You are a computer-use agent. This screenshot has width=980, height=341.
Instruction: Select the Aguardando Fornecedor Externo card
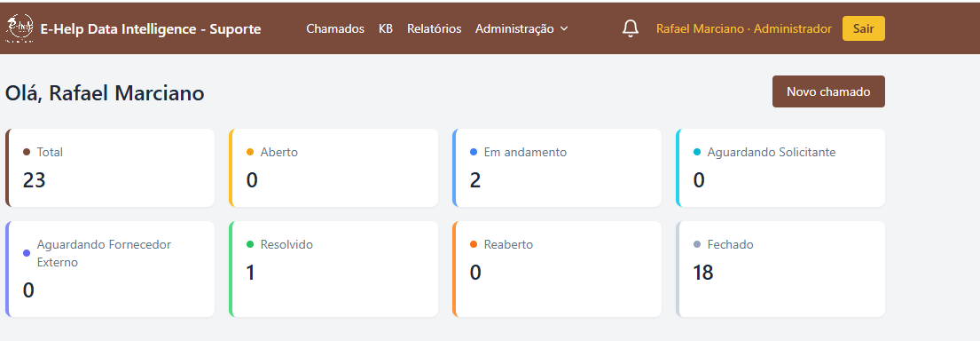[x=110, y=269]
